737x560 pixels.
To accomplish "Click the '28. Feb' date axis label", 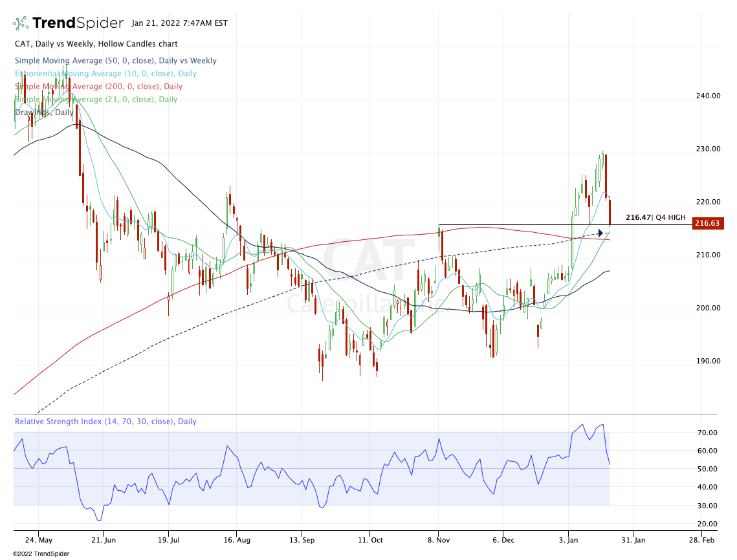I will [x=702, y=540].
